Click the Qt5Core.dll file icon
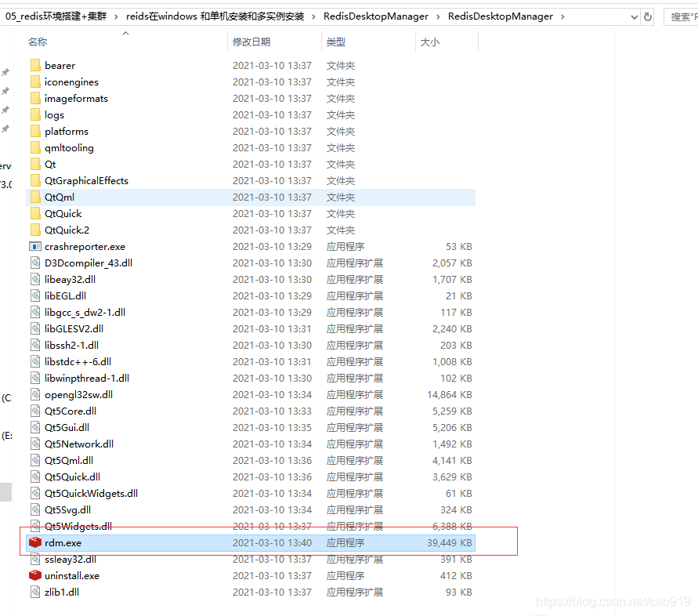698x616 pixels. (x=35, y=411)
